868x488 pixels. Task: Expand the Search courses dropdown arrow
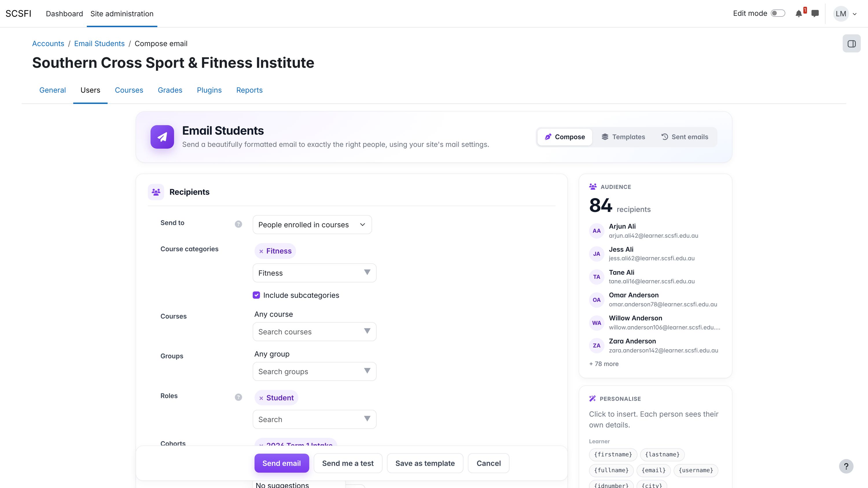tap(367, 331)
